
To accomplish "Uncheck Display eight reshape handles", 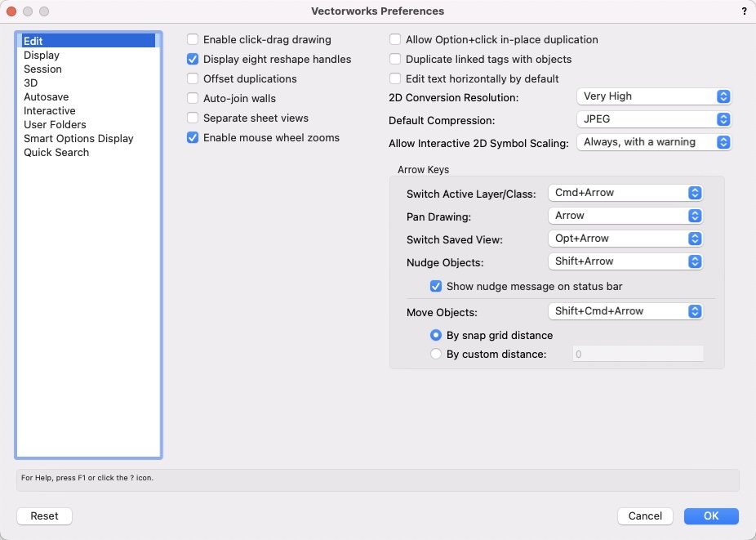I will pos(193,60).
